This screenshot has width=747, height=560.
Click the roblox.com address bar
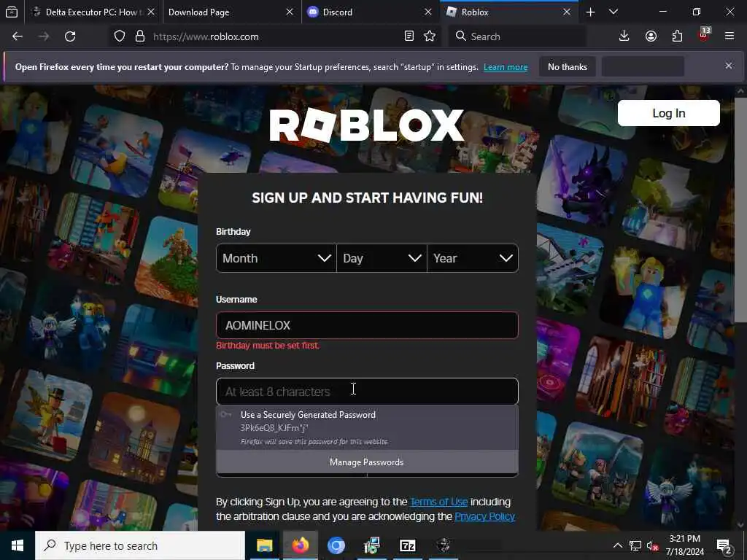(276, 36)
